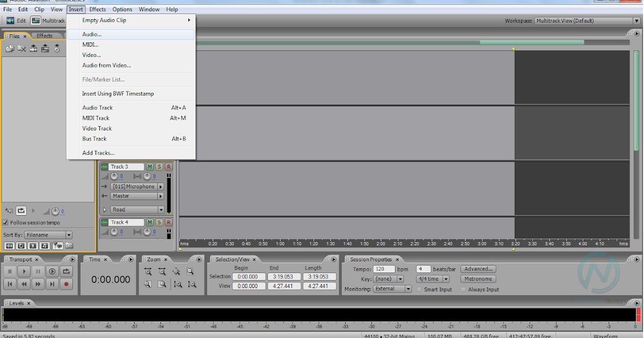Select Audio from Video... menu item
This screenshot has width=644, height=338.
pos(131,65)
